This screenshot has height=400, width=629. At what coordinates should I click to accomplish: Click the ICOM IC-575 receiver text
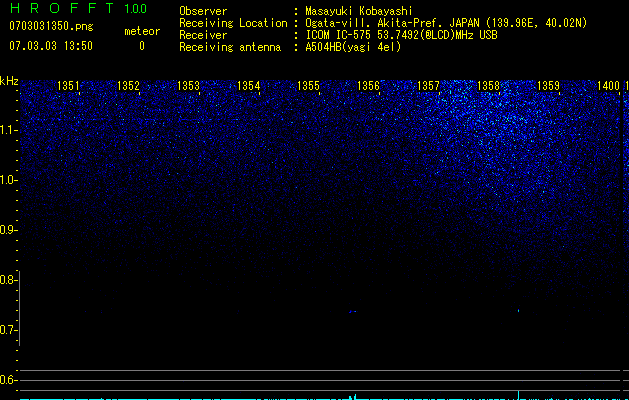401,35
